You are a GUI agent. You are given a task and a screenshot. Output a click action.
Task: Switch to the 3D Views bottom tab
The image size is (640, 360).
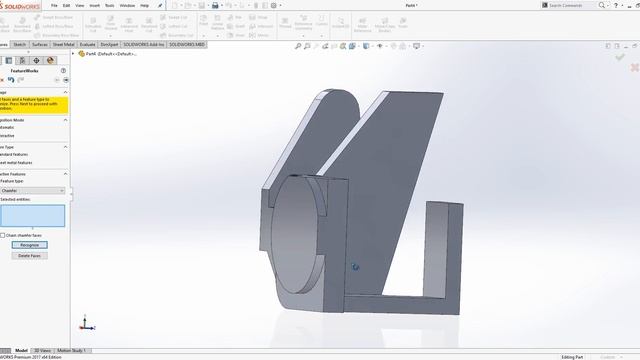click(x=42, y=351)
